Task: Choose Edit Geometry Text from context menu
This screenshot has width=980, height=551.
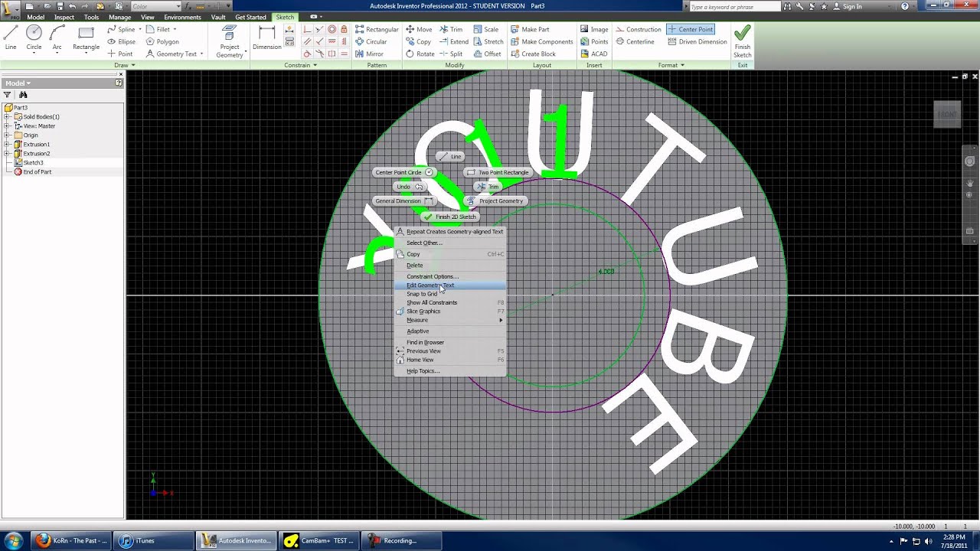Action: [x=430, y=285]
